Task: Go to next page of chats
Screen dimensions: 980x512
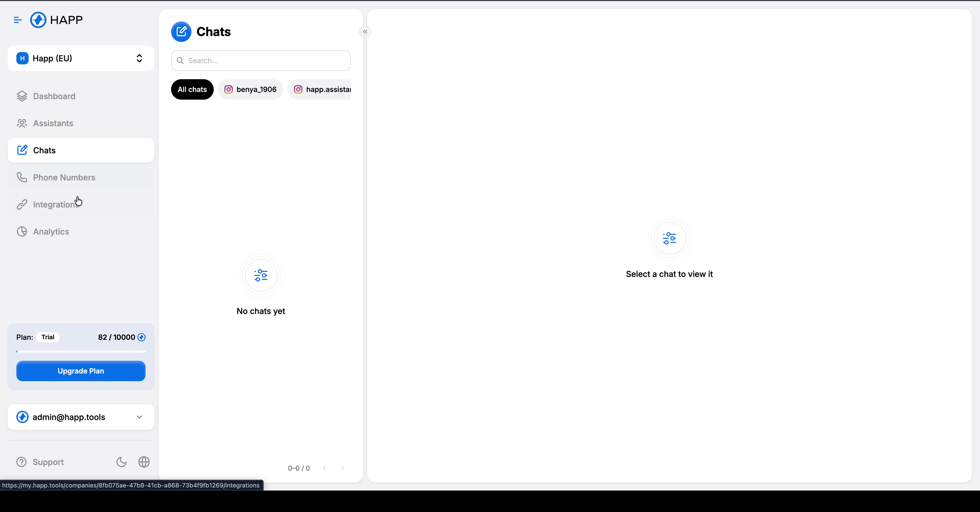Action: point(342,468)
